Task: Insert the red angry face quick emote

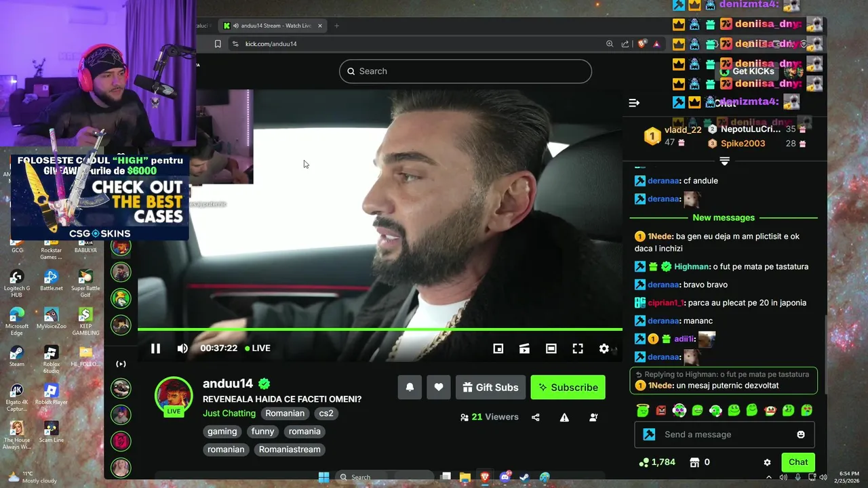Action: pyautogui.click(x=661, y=411)
